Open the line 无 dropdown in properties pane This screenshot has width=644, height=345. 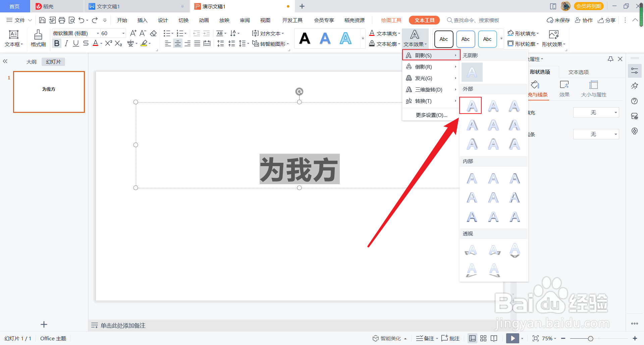[596, 134]
